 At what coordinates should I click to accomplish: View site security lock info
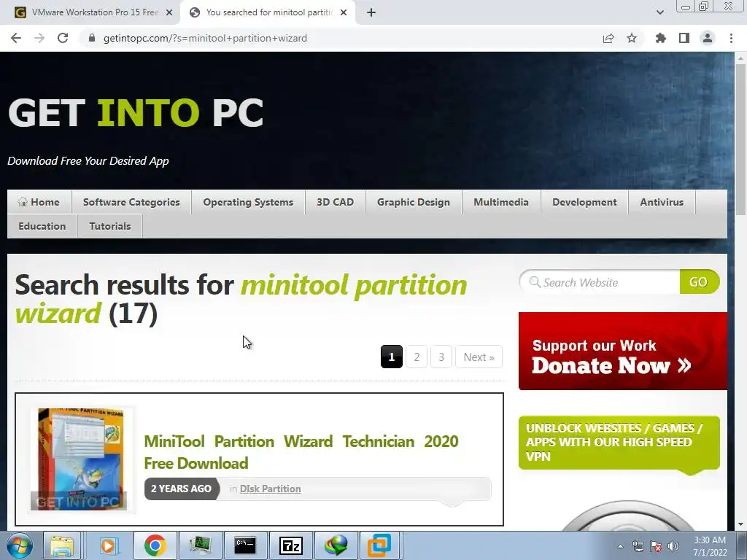[x=92, y=38]
